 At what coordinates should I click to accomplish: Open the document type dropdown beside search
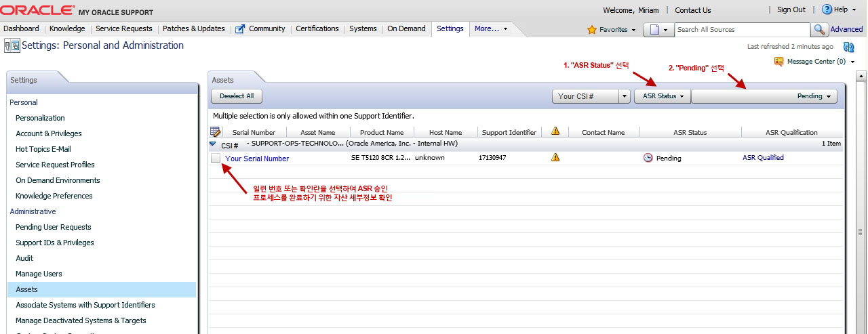[x=657, y=30]
